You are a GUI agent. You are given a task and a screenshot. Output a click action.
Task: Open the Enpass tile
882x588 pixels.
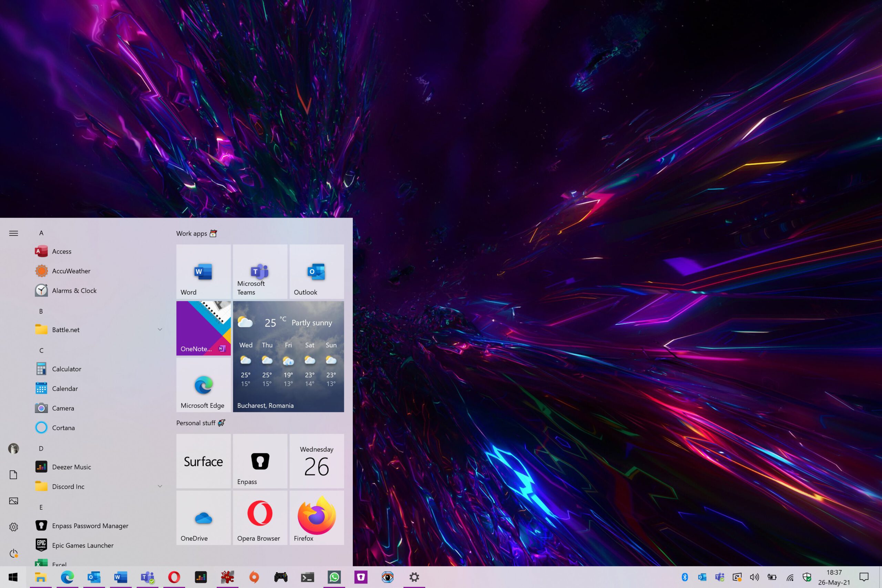[260, 461]
